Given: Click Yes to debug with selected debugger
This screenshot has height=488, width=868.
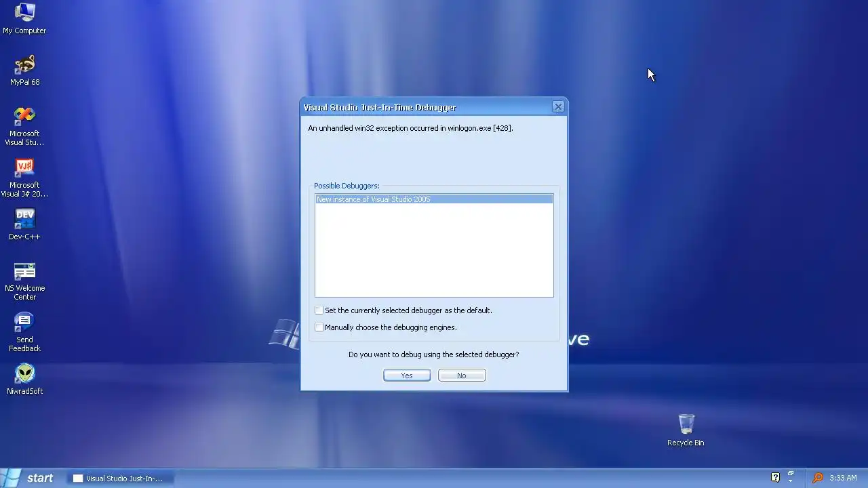Looking at the screenshot, I should pos(407,375).
